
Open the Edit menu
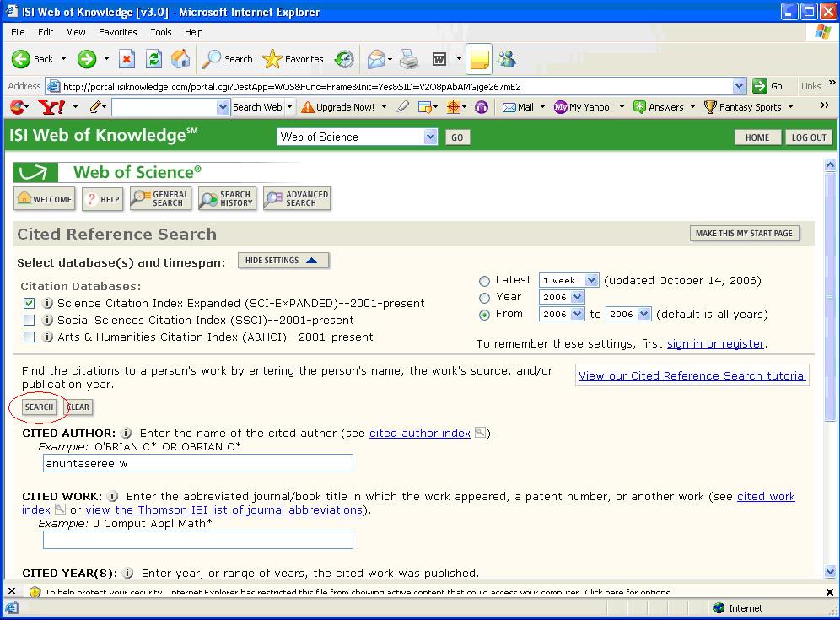pyautogui.click(x=46, y=32)
